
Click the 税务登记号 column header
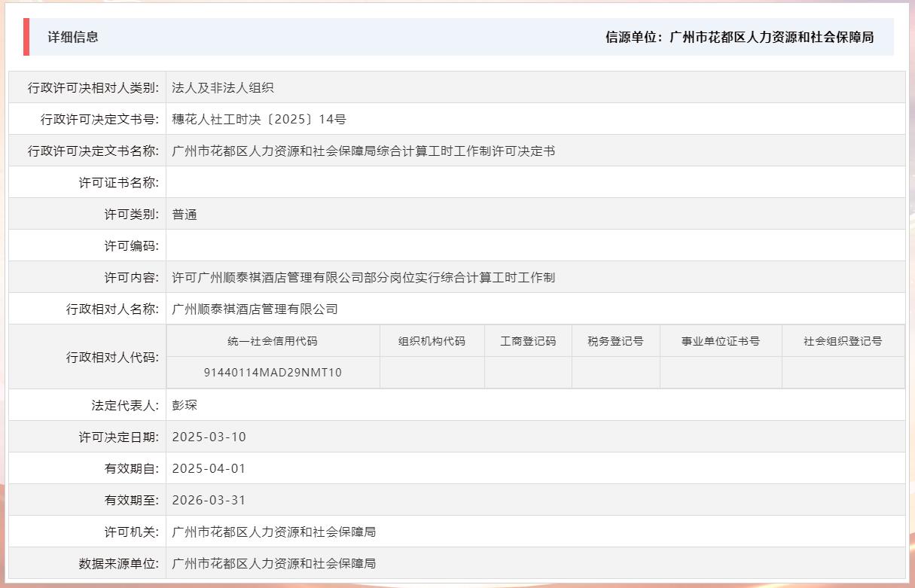614,340
